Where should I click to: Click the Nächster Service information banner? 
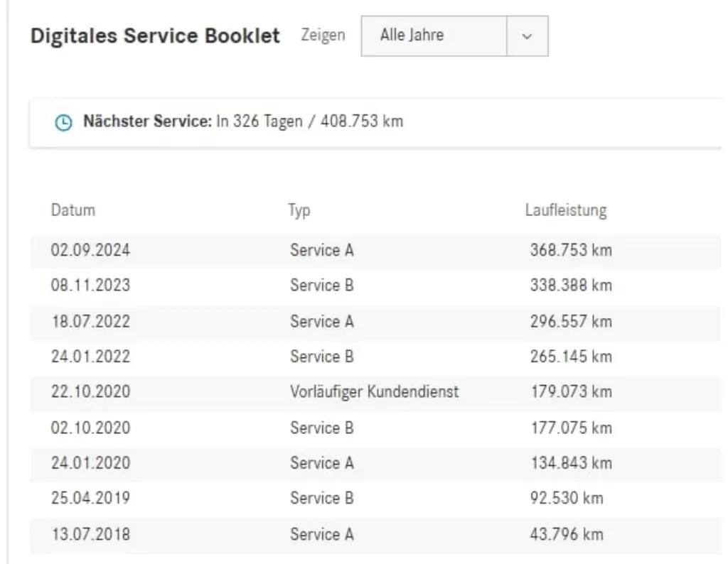pos(376,122)
